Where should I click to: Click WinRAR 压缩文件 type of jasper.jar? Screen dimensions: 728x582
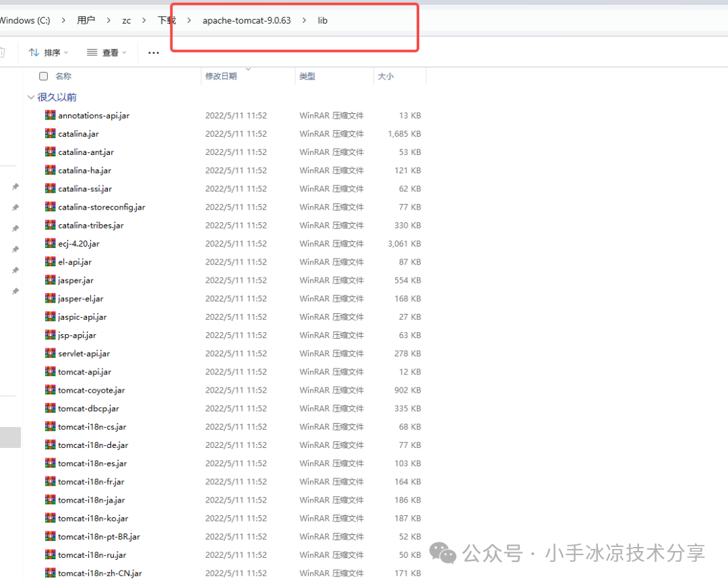tap(332, 280)
